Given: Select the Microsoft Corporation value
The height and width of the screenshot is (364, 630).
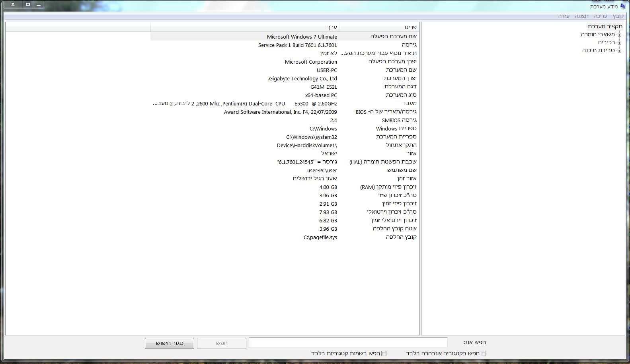Looking at the screenshot, I should click(x=311, y=62).
